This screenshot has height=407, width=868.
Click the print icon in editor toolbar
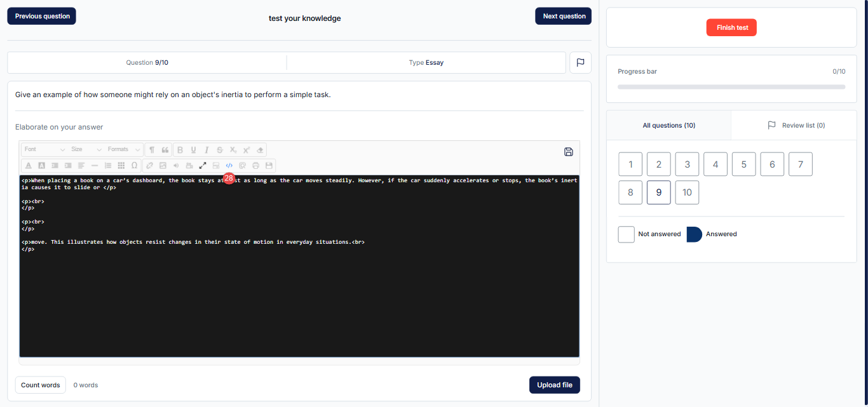256,166
